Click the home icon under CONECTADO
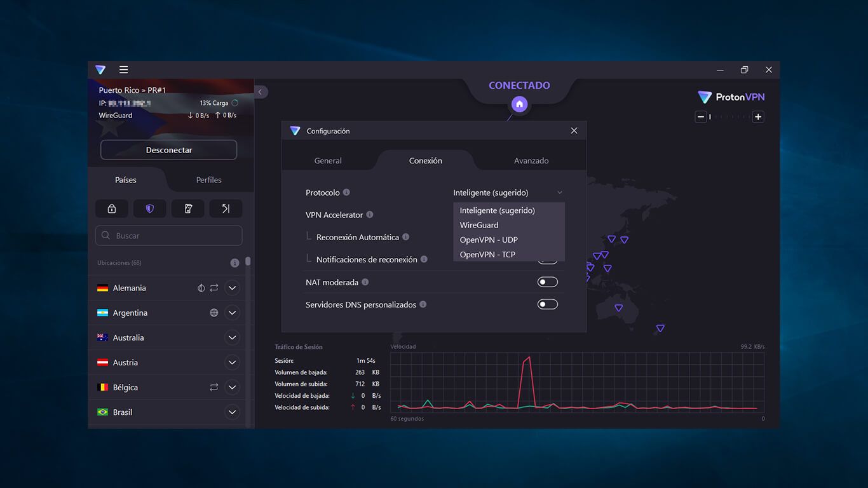Screen dimensions: 868x488 coord(519,104)
